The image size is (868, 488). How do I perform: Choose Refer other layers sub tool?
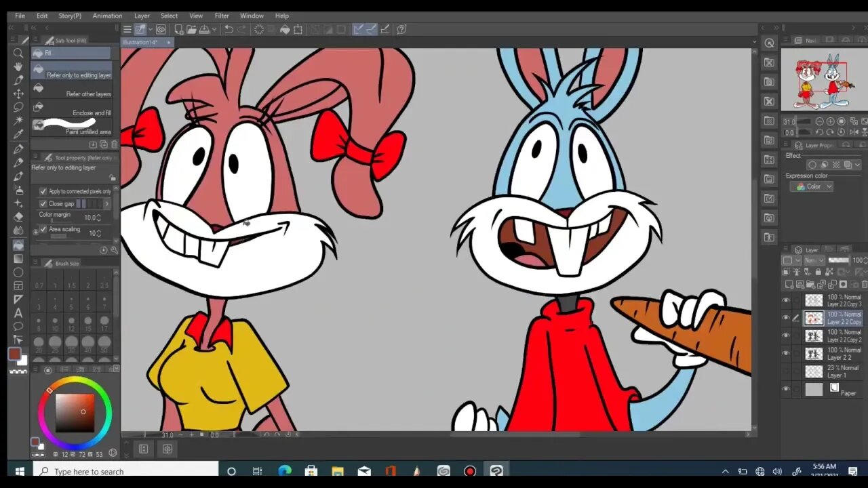pyautogui.click(x=71, y=90)
